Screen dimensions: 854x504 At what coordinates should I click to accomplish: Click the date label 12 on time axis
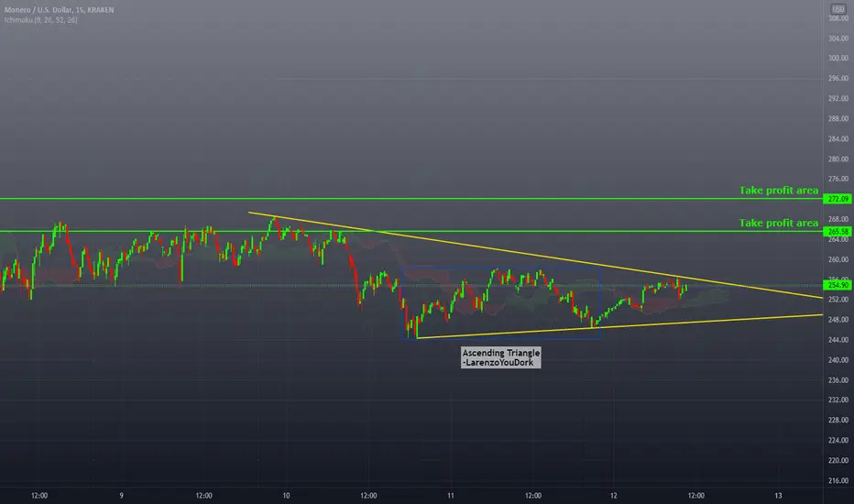click(x=614, y=495)
